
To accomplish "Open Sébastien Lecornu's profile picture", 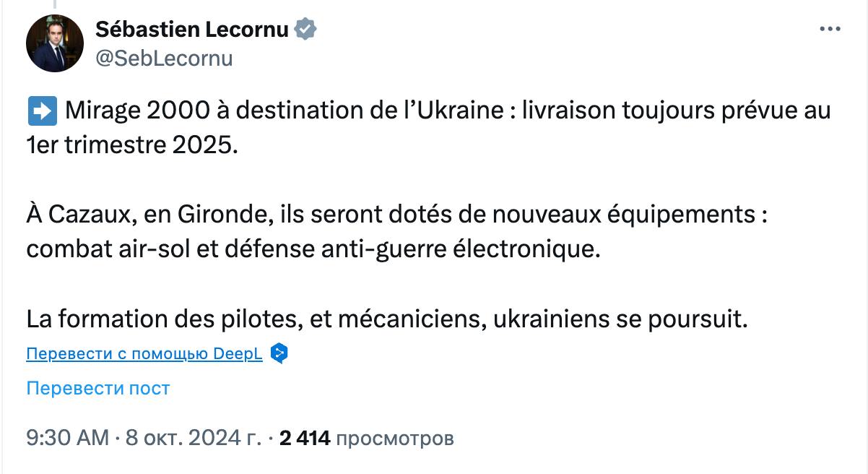I will 55,43.
